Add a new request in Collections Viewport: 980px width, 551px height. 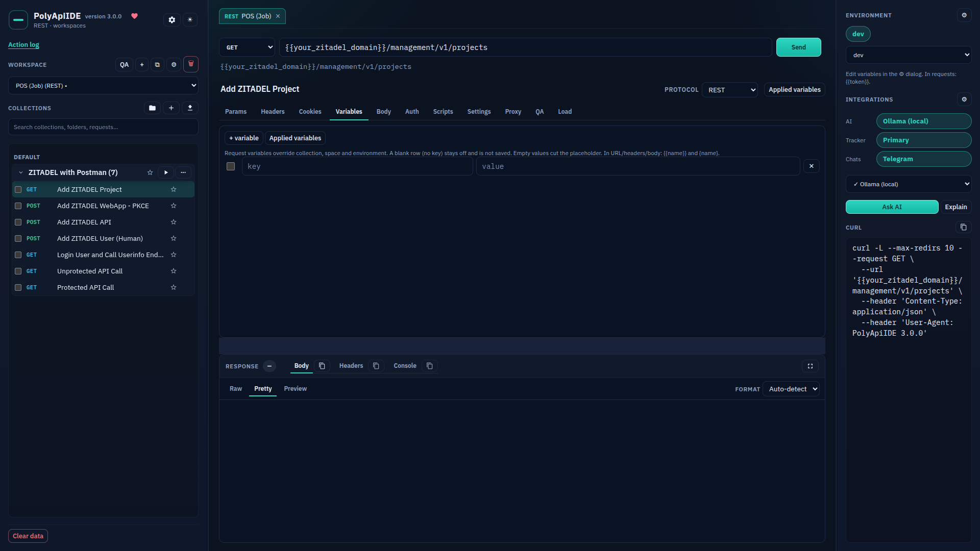click(x=171, y=108)
